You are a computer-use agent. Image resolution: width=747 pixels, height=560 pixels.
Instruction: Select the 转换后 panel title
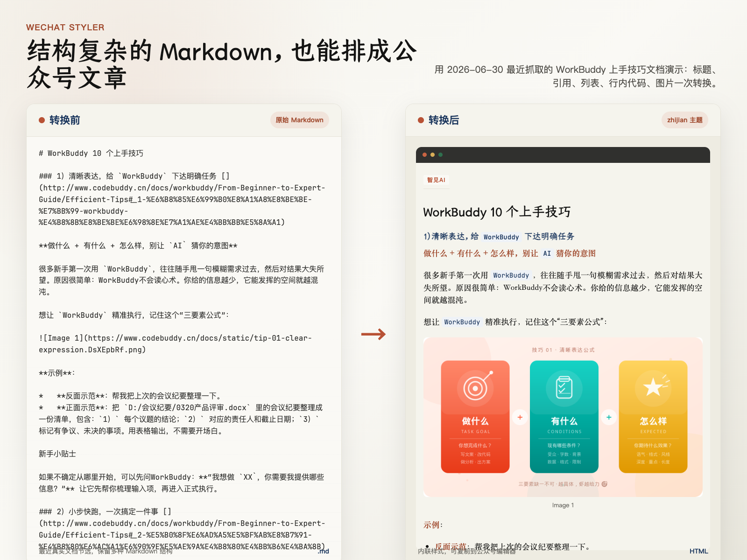[x=444, y=120]
